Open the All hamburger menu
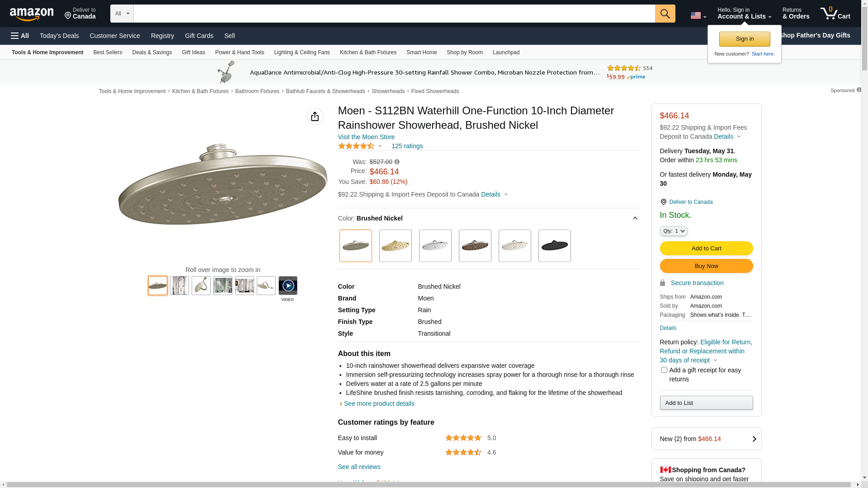 click(x=20, y=36)
